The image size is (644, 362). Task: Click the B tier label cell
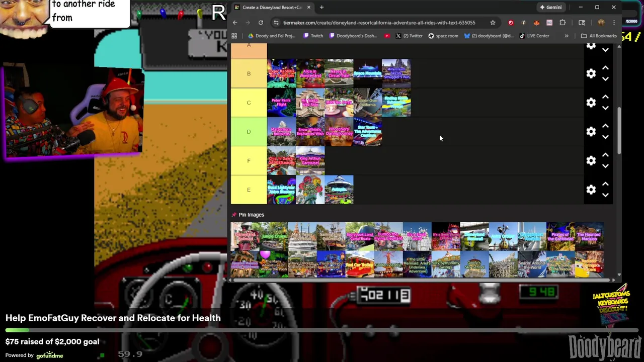pyautogui.click(x=249, y=73)
